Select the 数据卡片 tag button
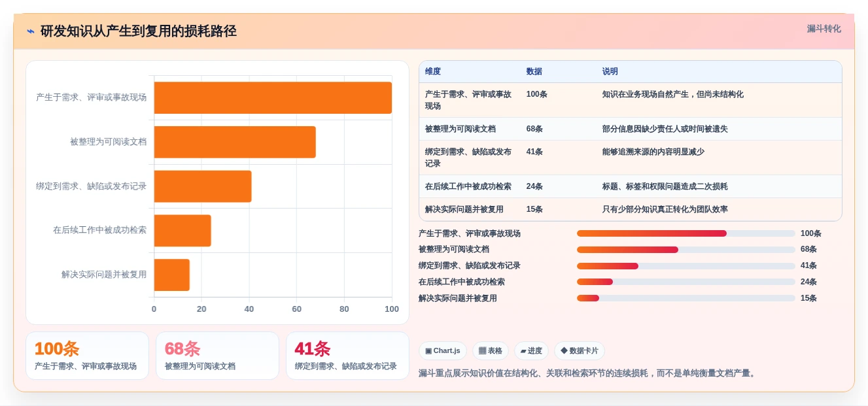Screen dimensions: 868x406 pyautogui.click(x=580, y=350)
